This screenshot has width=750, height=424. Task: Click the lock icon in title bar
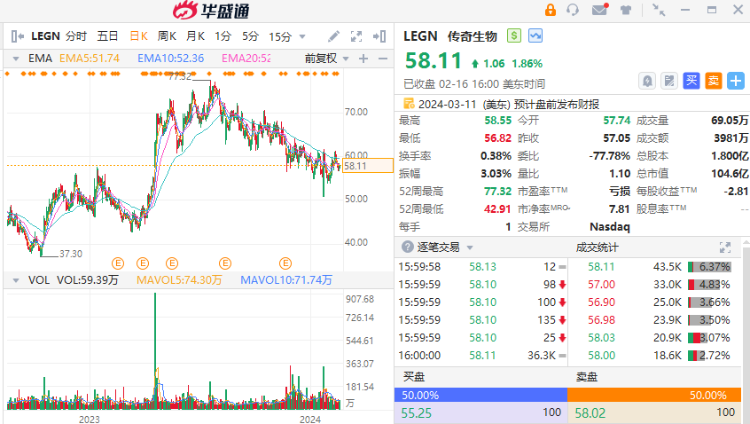(x=551, y=10)
